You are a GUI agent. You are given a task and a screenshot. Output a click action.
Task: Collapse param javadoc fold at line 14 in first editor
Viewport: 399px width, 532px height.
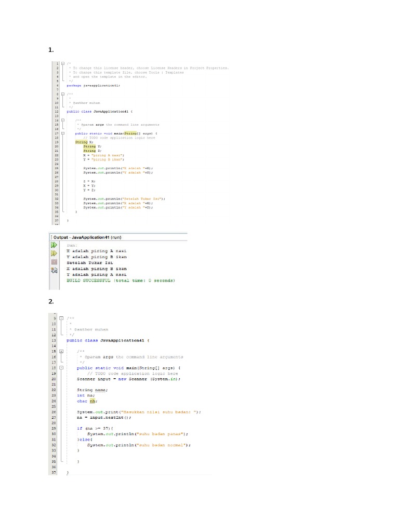coord(62,120)
